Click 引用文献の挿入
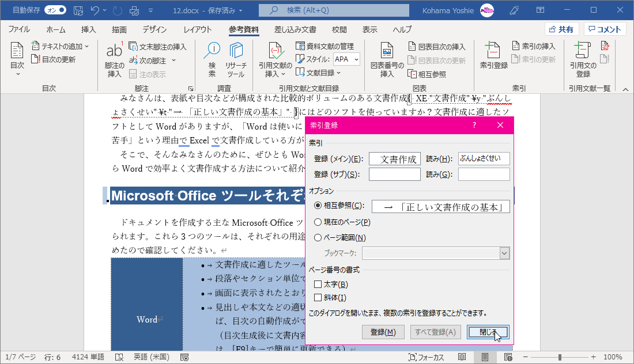634x364 pixels. [276, 59]
